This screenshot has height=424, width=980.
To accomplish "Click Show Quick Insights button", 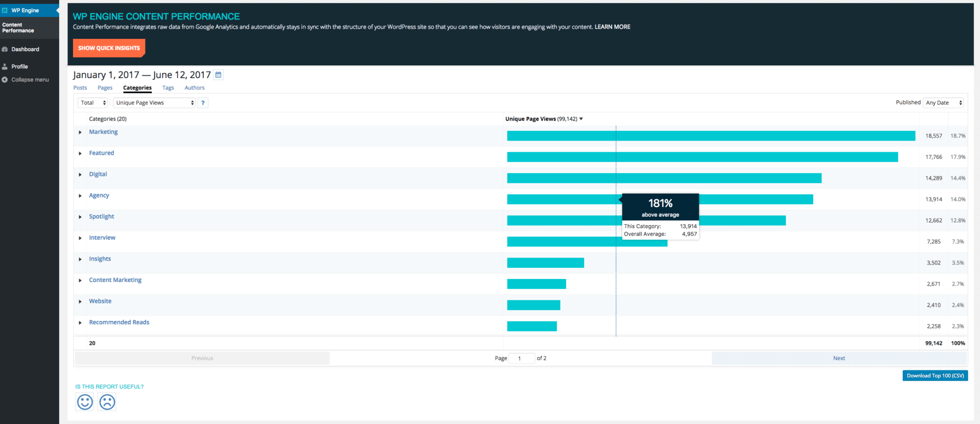I will (109, 48).
